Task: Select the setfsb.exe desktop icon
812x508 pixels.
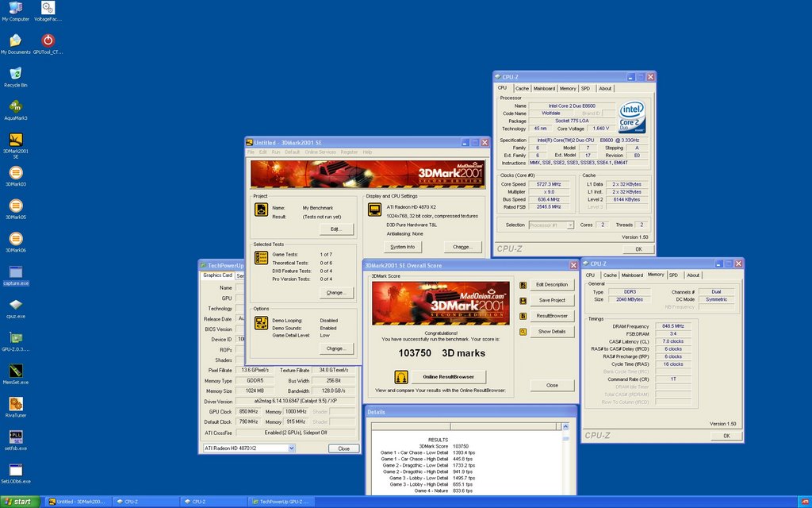Action: click(x=16, y=441)
